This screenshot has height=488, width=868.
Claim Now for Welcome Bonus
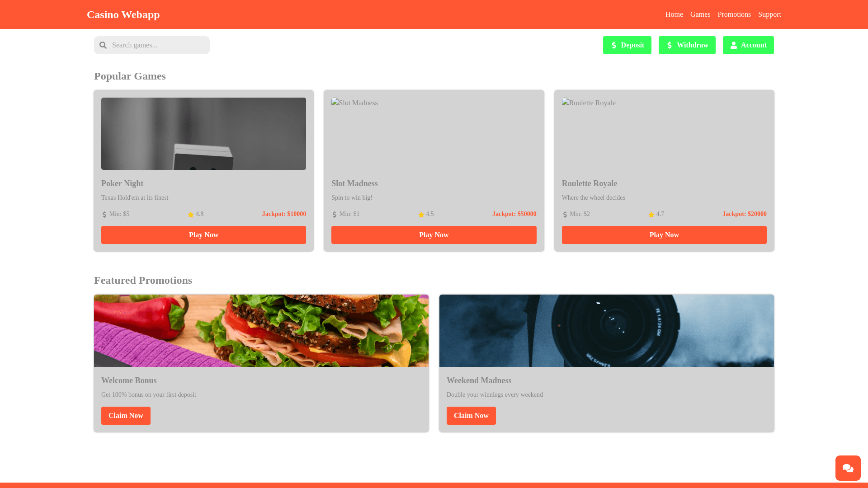pyautogui.click(x=126, y=416)
